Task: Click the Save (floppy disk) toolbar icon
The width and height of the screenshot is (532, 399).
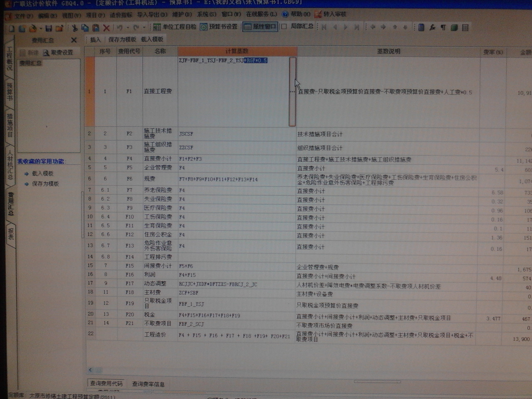Action: (x=49, y=28)
